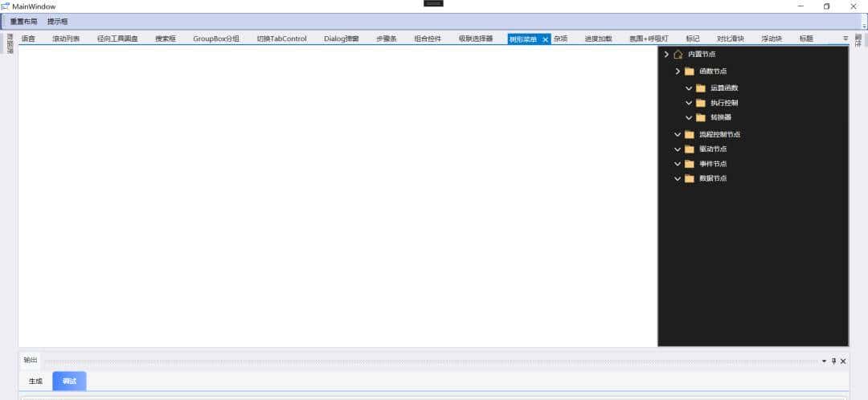Click the folder icon of 驱动节点
This screenshot has height=400, width=868.
[690, 149]
